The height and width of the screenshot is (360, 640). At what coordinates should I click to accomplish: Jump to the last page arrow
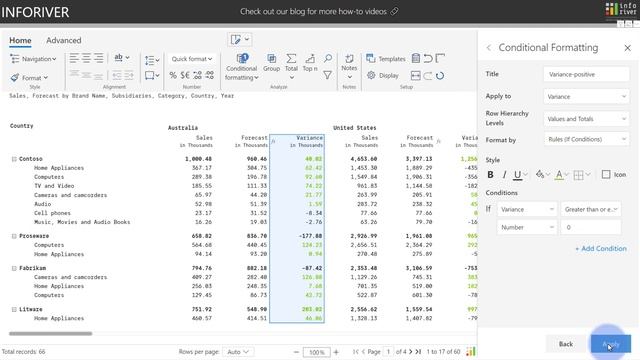(x=418, y=351)
